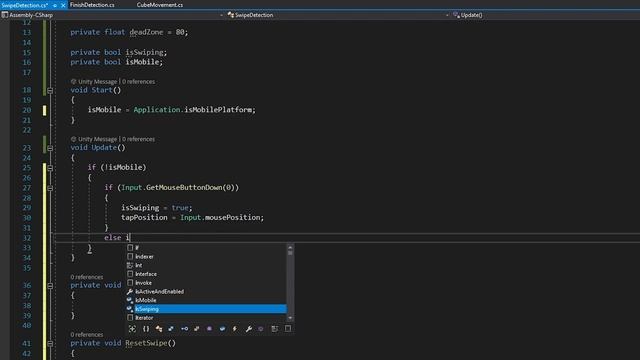Image resolution: width=640 pixels, height=360 pixels.
Task: Collapse the Start() method block
Action: (x=50, y=91)
